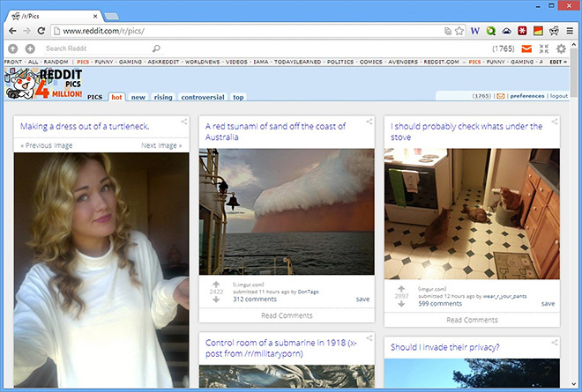The image size is (582, 392).
Task: Share the invade privacy post via share icon
Action: click(x=554, y=343)
